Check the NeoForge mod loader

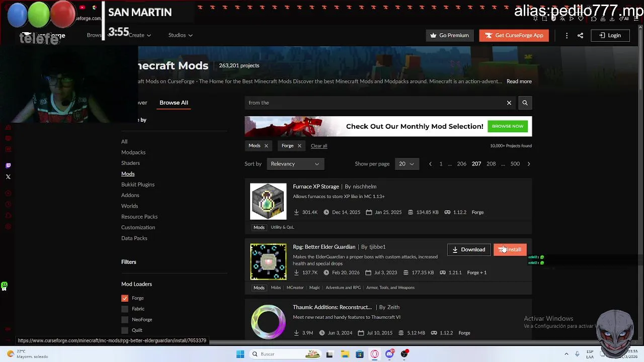click(125, 320)
